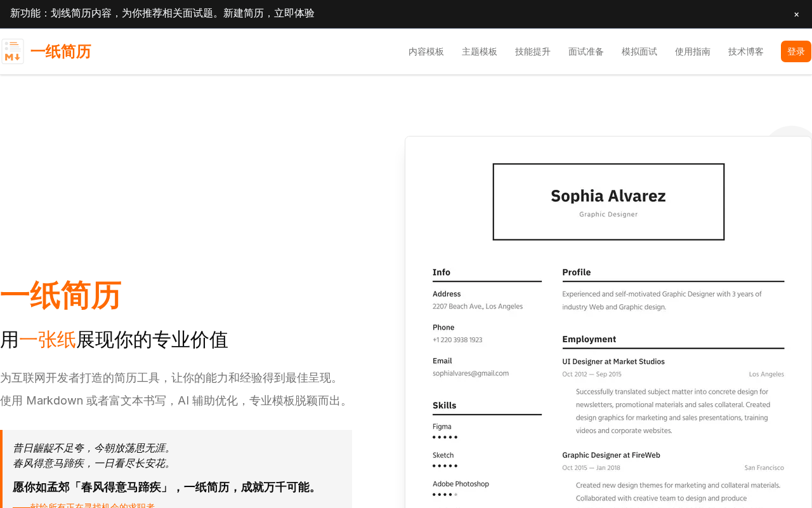Click the new feature announcement text in banner
The image size is (812, 508).
tap(162, 13)
